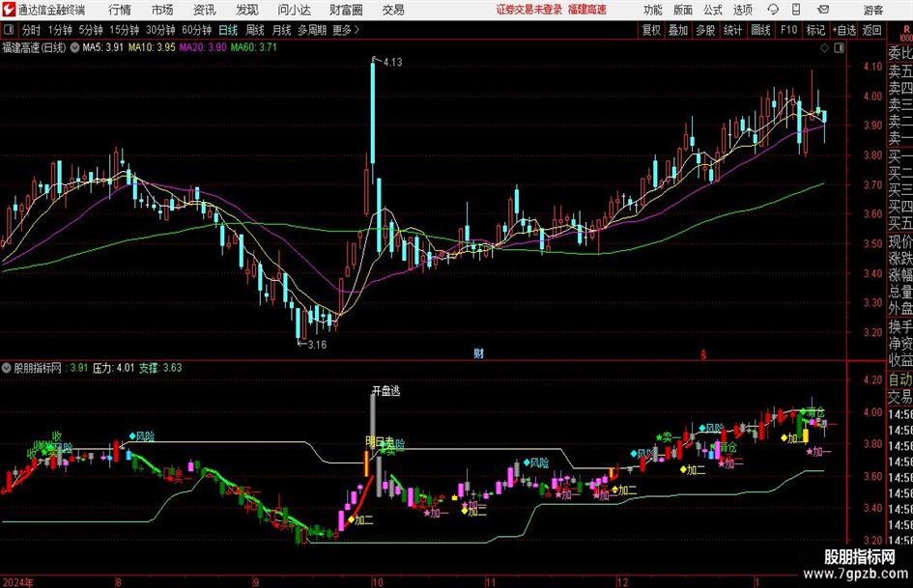Click the 4.13 high price label
The image size is (913, 588).
tap(392, 63)
